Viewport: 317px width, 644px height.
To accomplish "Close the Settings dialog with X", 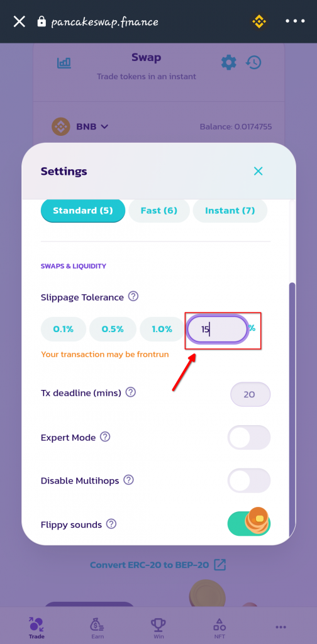I will pos(258,171).
